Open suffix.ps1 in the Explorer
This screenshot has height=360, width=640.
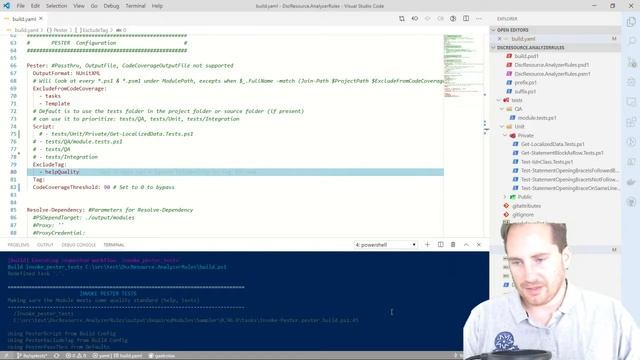pyautogui.click(x=525, y=91)
